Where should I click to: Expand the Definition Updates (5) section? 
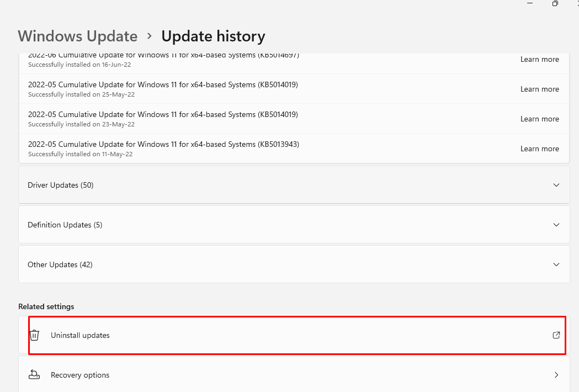click(x=294, y=225)
